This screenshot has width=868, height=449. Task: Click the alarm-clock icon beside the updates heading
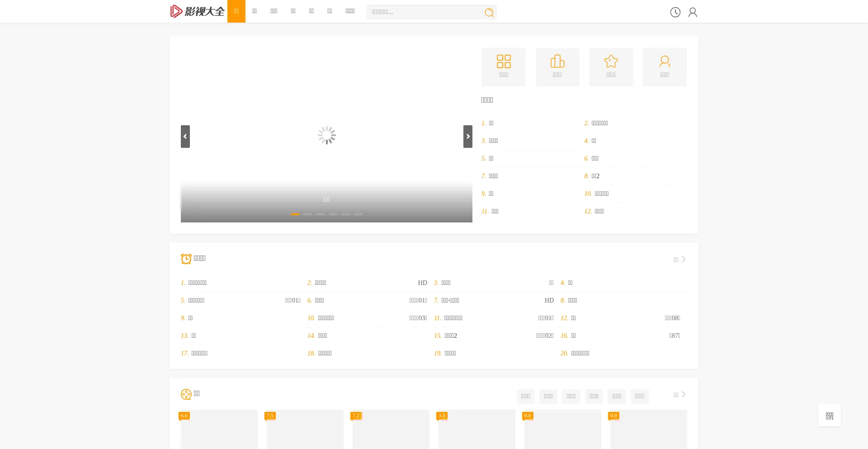pyautogui.click(x=186, y=259)
